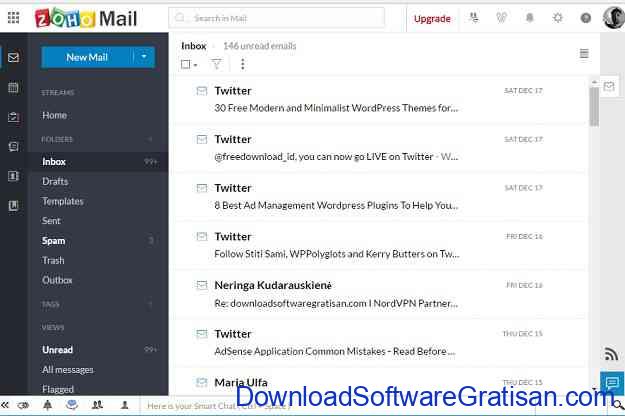Click the scrollbar up arrow

pos(594,82)
